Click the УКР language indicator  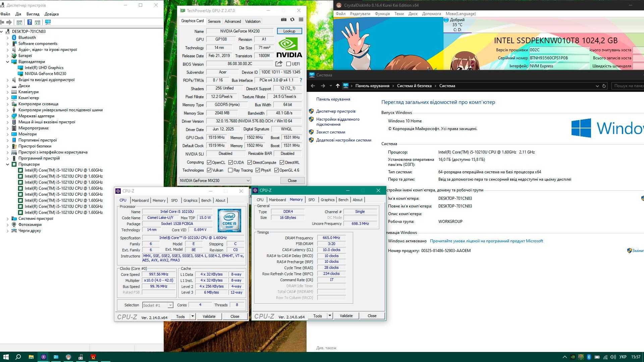click(x=623, y=357)
